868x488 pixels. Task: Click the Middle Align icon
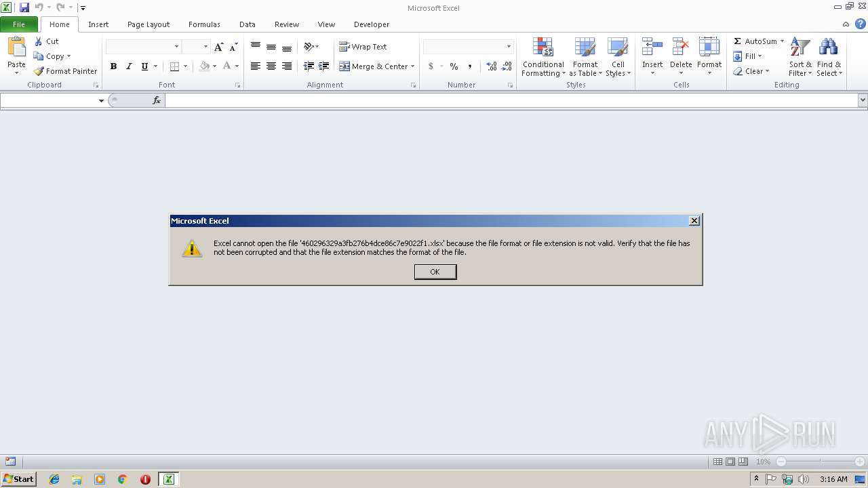[x=271, y=47]
